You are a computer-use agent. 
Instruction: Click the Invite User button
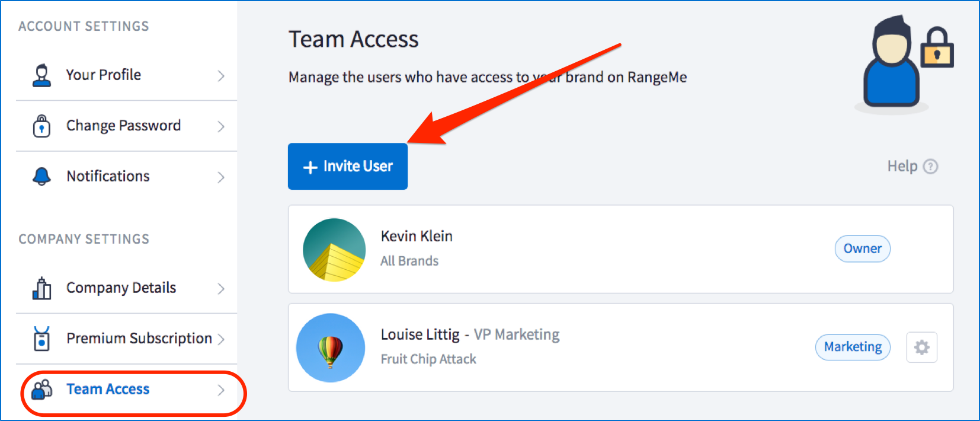coord(347,166)
